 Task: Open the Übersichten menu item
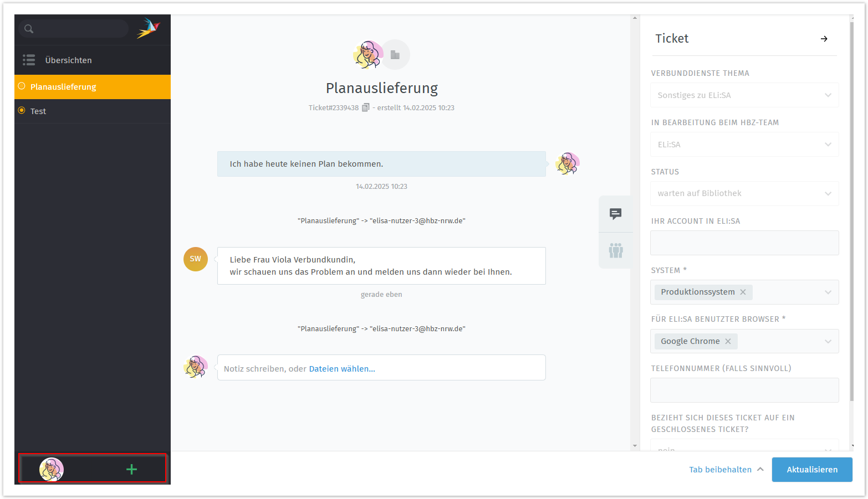click(68, 60)
